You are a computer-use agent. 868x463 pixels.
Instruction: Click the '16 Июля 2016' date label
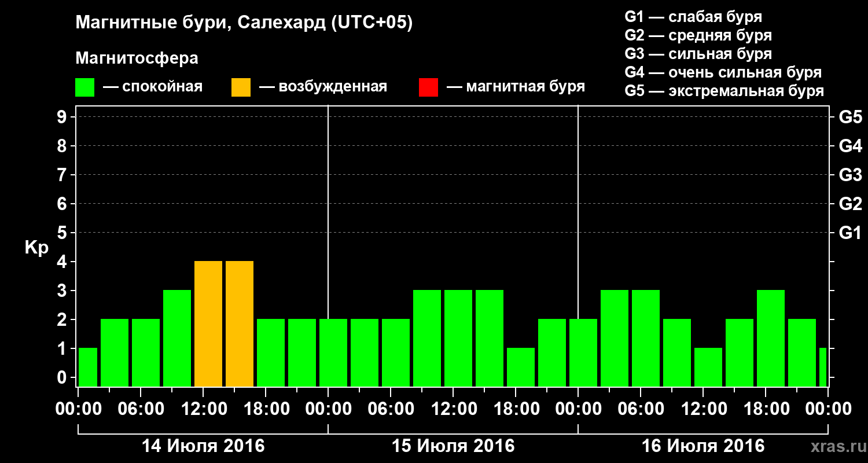(x=703, y=446)
